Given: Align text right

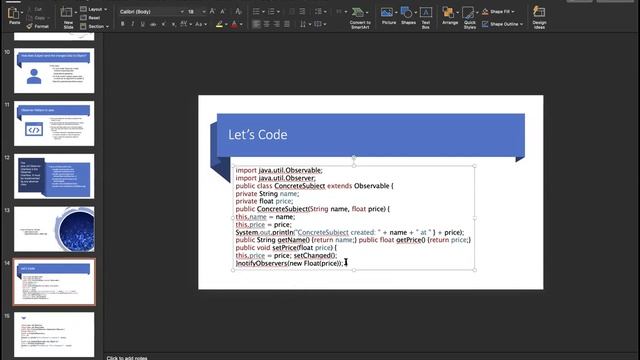Looking at the screenshot, I should coord(277,24).
